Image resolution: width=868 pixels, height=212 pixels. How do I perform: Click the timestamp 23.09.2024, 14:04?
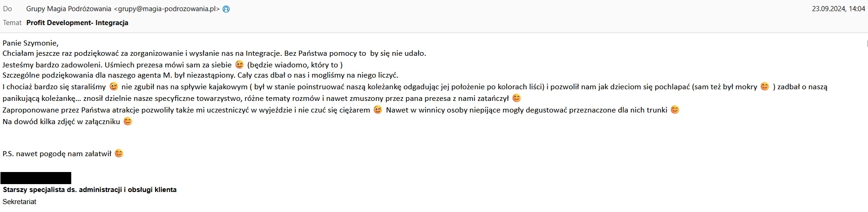tap(838, 9)
